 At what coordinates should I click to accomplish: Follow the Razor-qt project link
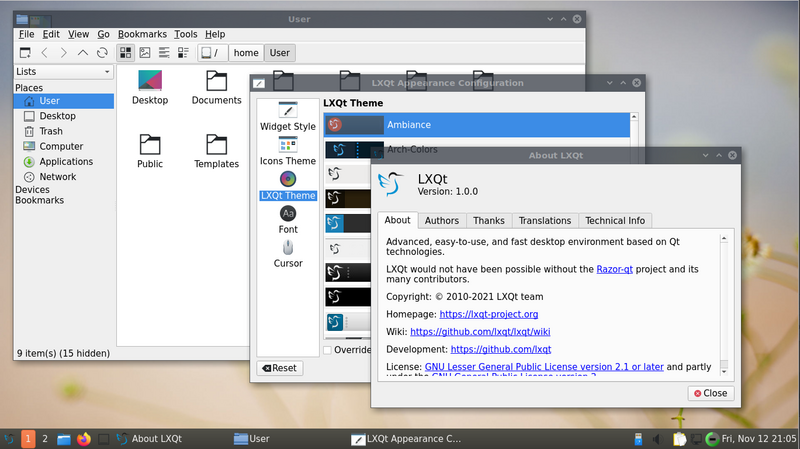[x=623, y=270]
